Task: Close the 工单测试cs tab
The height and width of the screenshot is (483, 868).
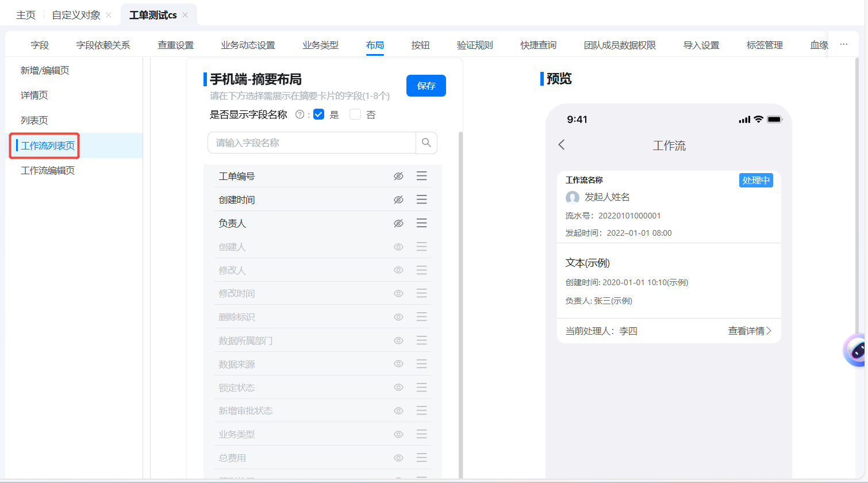Action: click(x=185, y=15)
